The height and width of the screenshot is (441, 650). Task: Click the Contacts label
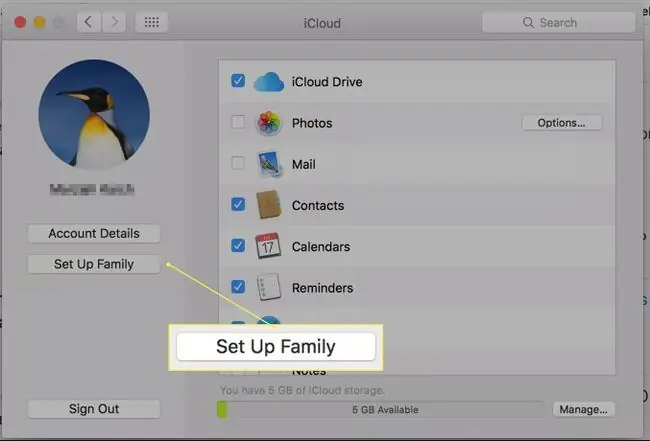[x=318, y=206]
